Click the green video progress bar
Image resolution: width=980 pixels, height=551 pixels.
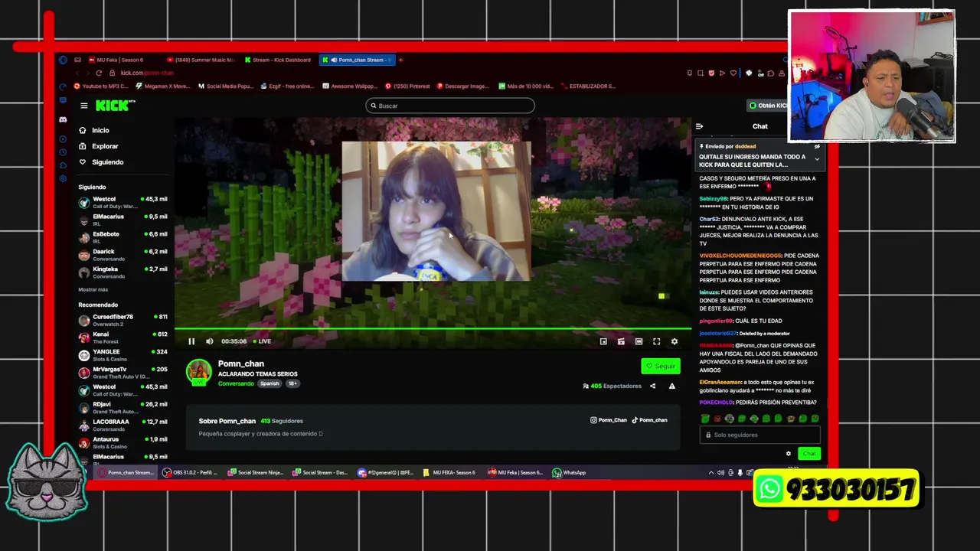(433, 329)
